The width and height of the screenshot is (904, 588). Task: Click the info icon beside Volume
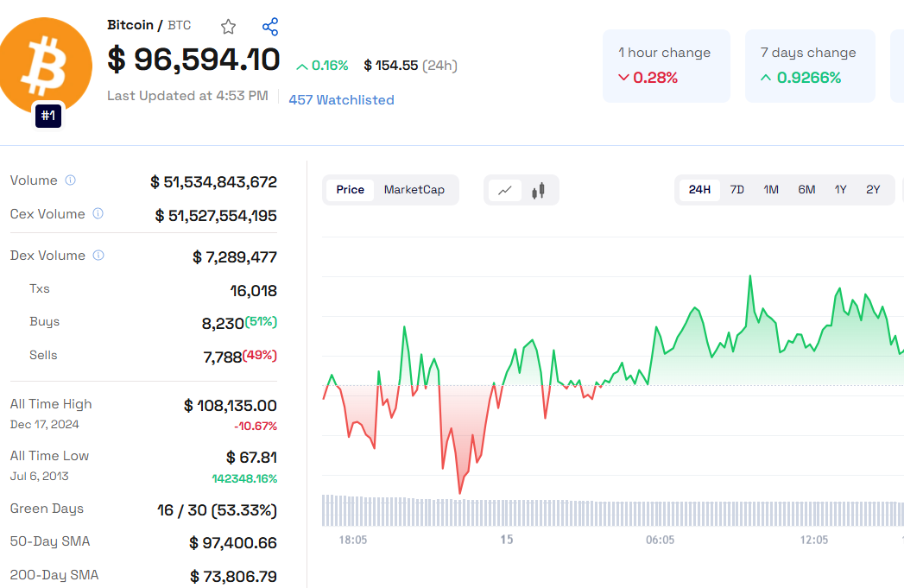[x=71, y=180]
